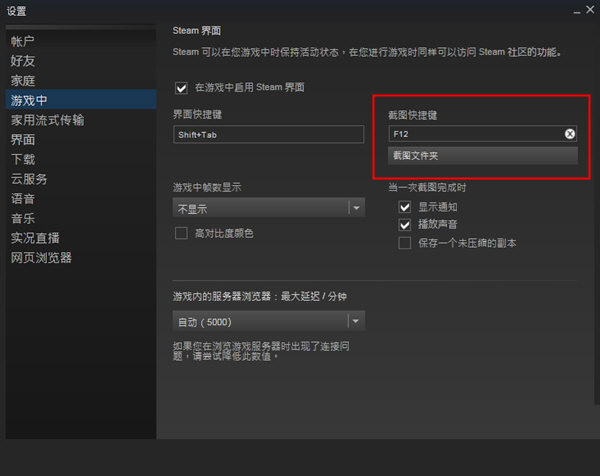Enable 高对比度颜色 checkbox

click(x=181, y=233)
